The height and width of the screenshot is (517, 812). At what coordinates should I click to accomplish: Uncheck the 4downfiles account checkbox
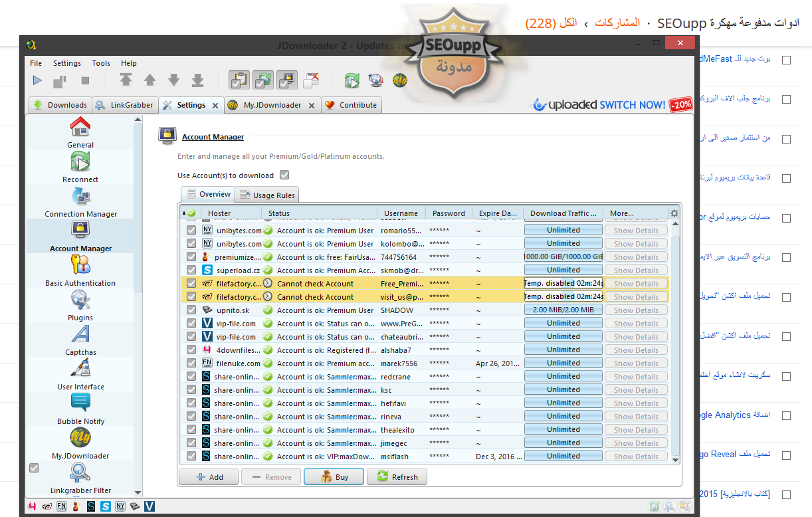pos(191,350)
